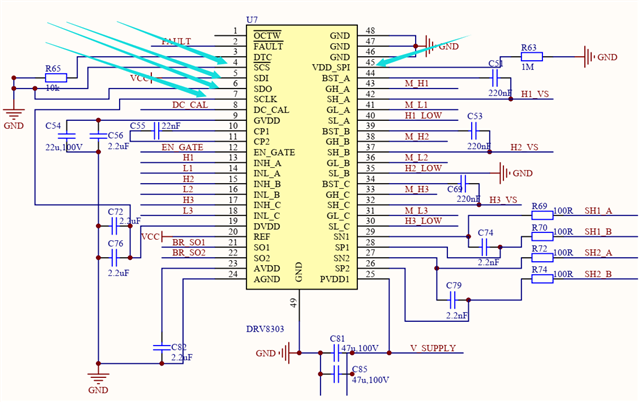
Task: Select the R69 resistor symbol
Action: click(x=542, y=215)
